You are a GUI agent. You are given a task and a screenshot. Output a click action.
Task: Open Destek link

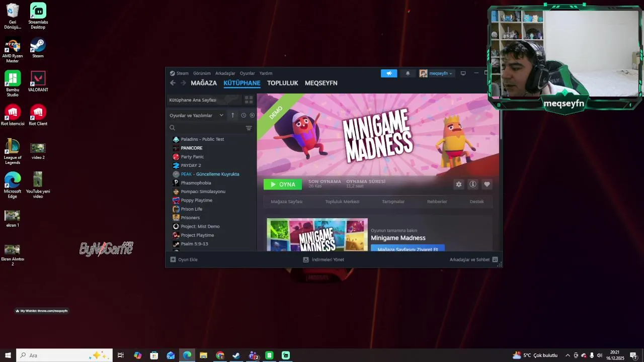tap(477, 202)
